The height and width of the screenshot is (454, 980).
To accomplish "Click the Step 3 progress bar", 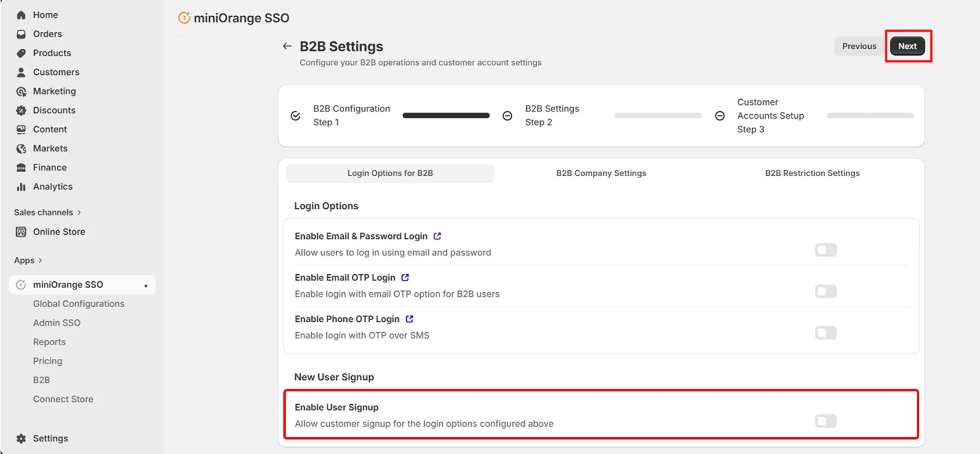I will pyautogui.click(x=870, y=116).
